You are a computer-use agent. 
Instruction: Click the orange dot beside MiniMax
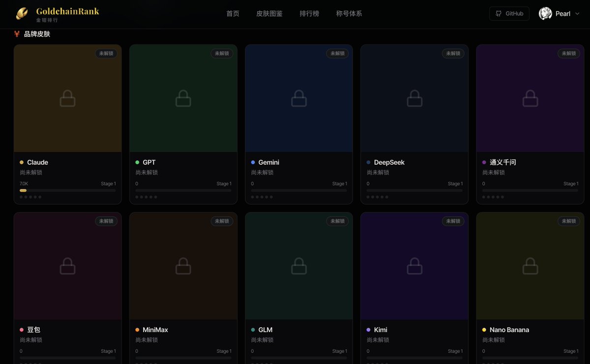tap(137, 330)
